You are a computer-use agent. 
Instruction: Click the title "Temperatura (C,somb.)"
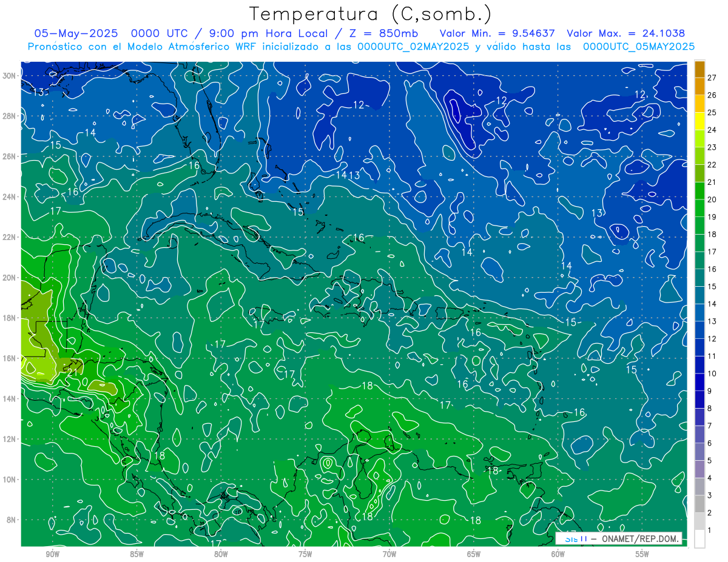pyautogui.click(x=370, y=14)
